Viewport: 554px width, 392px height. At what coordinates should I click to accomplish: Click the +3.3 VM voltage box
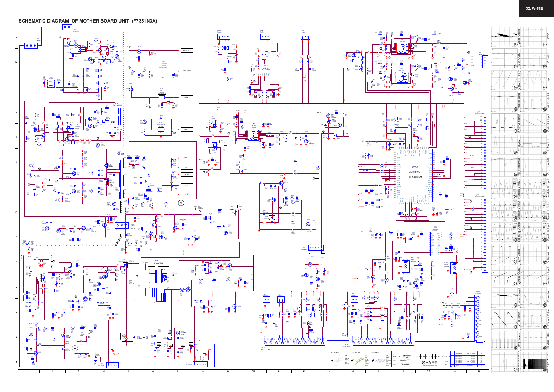tap(186, 130)
